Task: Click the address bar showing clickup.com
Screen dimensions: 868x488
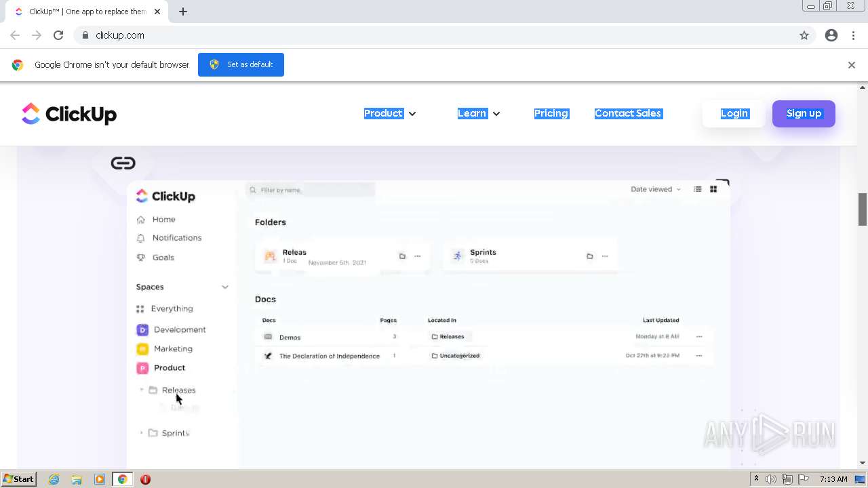Action: click(x=434, y=35)
